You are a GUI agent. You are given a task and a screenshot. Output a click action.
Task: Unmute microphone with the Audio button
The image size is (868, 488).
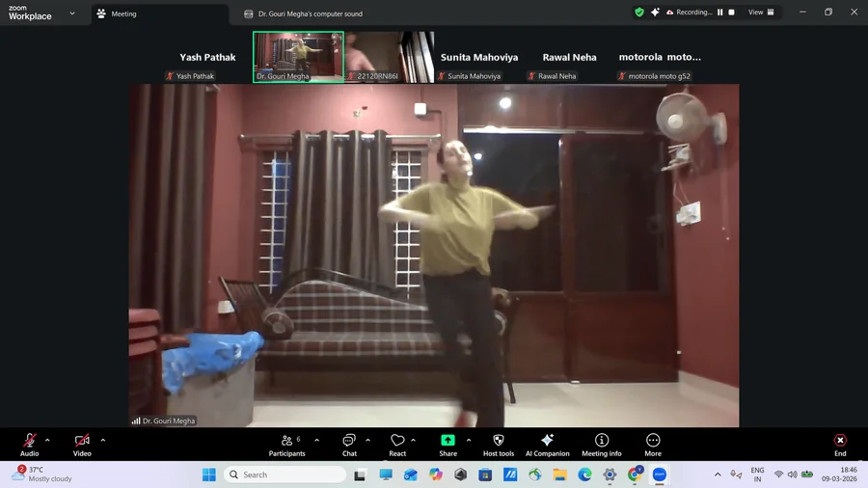[x=29, y=445]
